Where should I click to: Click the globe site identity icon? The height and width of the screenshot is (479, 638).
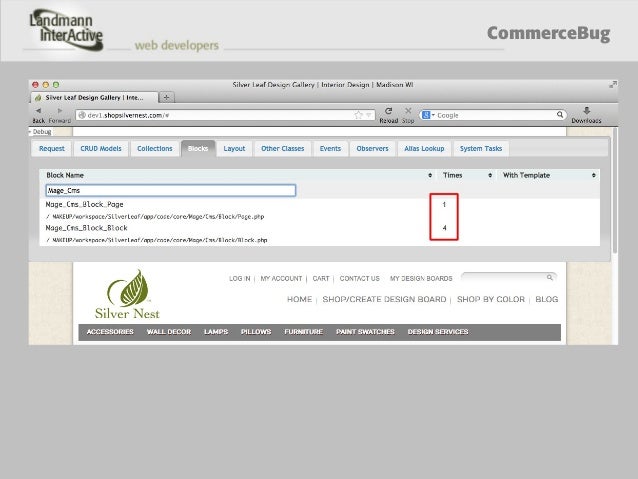coord(82,115)
